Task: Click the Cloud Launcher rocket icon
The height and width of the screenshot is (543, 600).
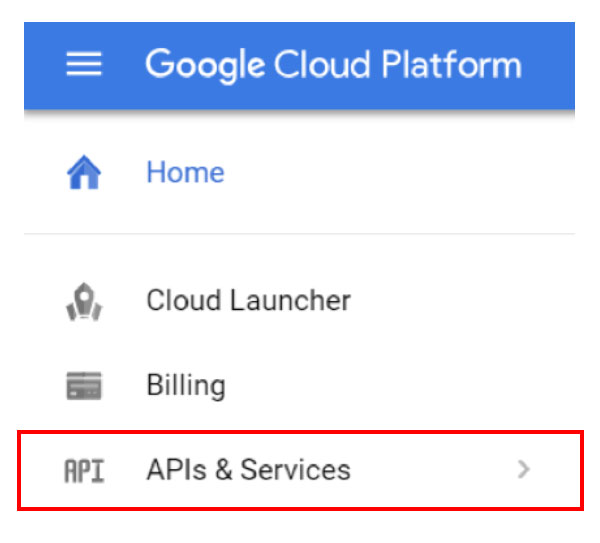Action: point(84,301)
